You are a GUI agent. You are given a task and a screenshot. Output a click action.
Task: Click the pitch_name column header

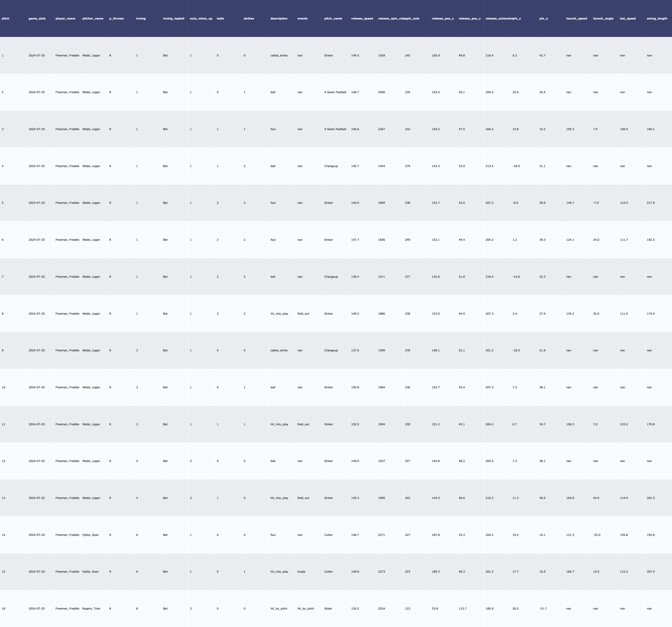(333, 19)
